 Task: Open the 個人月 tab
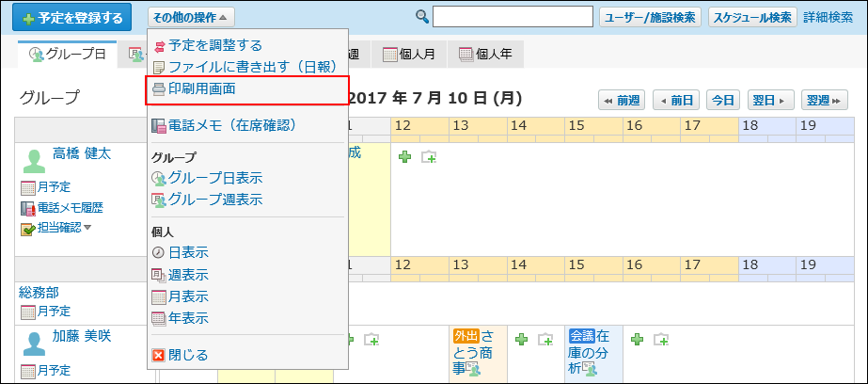pos(408,55)
